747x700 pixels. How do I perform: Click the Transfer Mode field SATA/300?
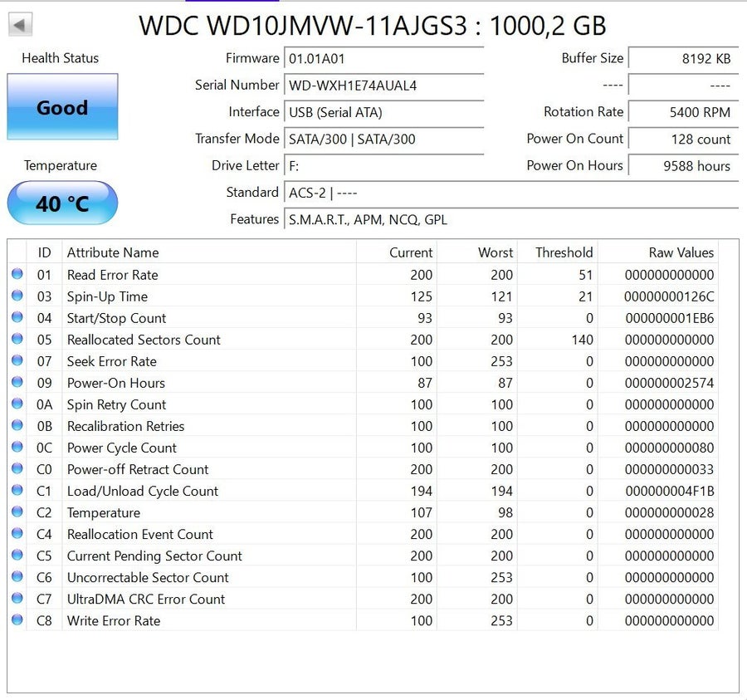point(384,140)
